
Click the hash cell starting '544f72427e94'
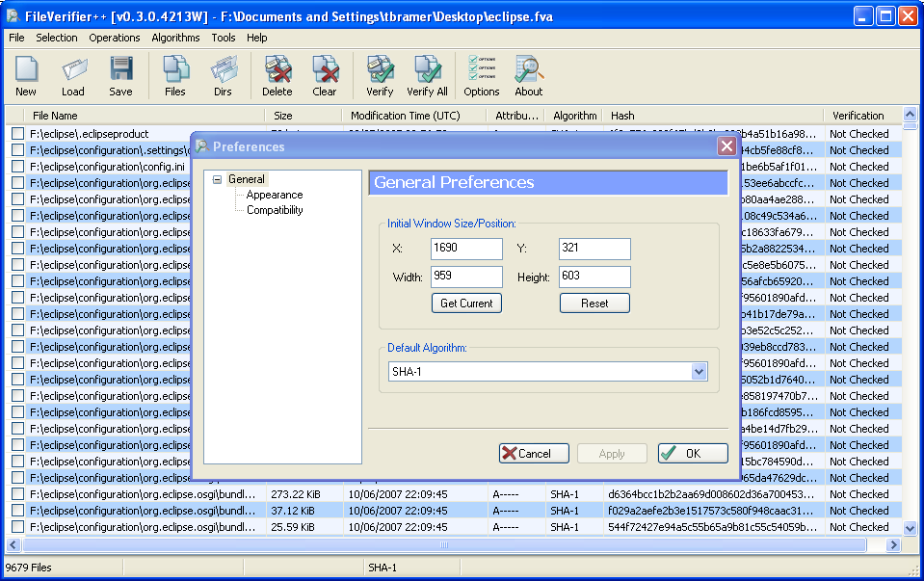coord(713,527)
